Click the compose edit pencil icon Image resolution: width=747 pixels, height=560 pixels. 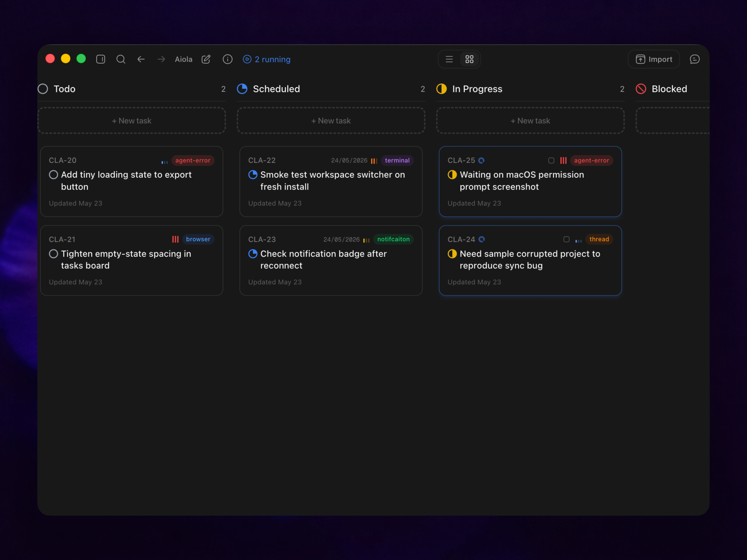[x=206, y=59]
